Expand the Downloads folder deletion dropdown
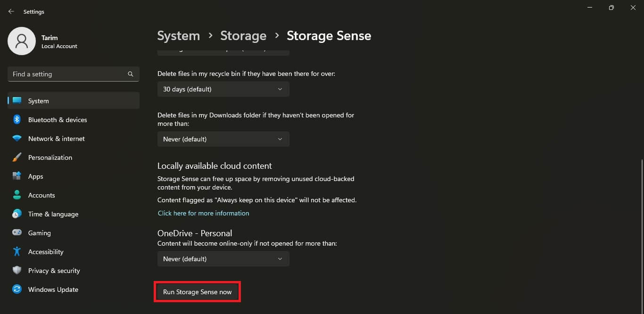The width and height of the screenshot is (644, 314). click(223, 139)
